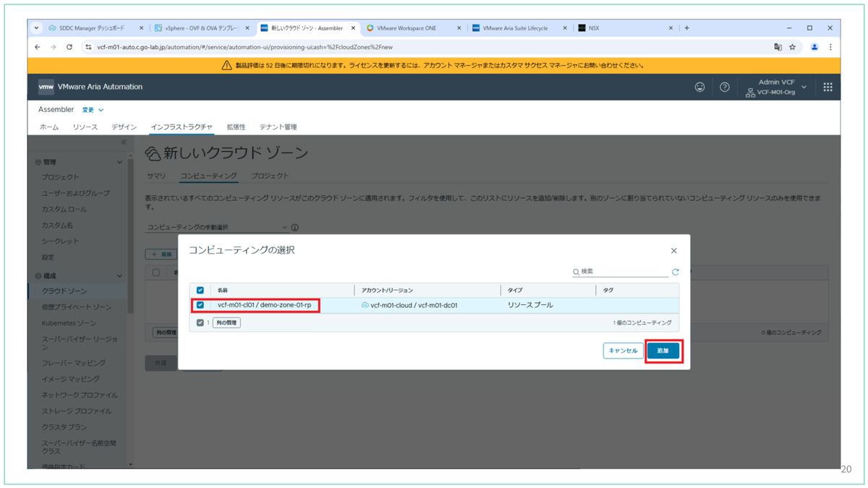Click the translate page icon in address bar
The height and width of the screenshot is (488, 868).
[778, 46]
